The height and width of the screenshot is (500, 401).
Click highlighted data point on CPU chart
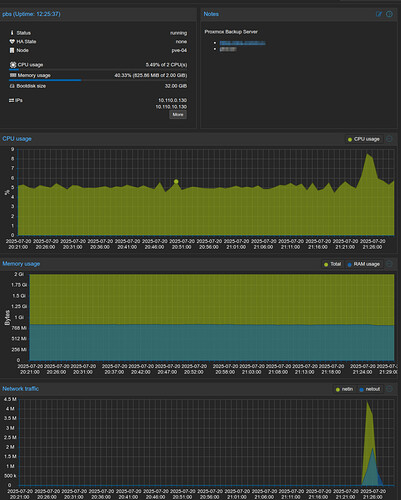coord(176,182)
